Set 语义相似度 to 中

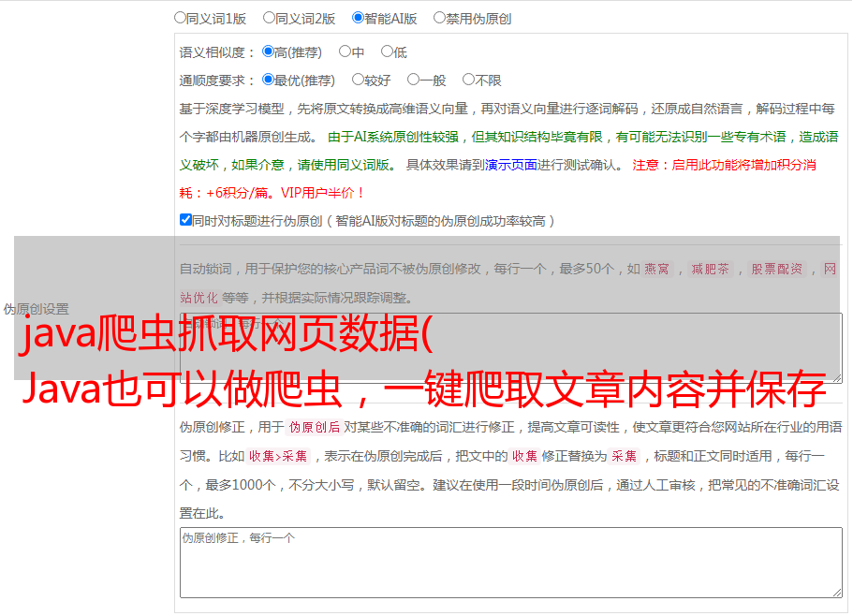pyautogui.click(x=346, y=51)
